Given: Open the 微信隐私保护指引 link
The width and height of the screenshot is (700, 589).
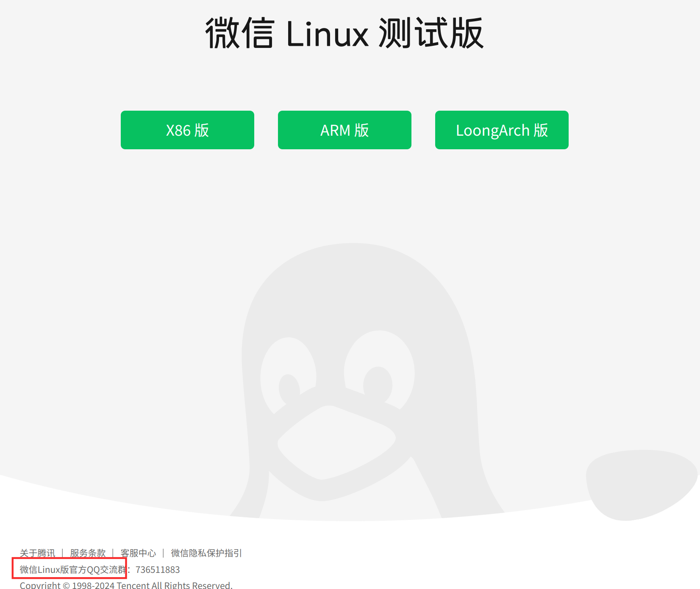Looking at the screenshot, I should (206, 553).
